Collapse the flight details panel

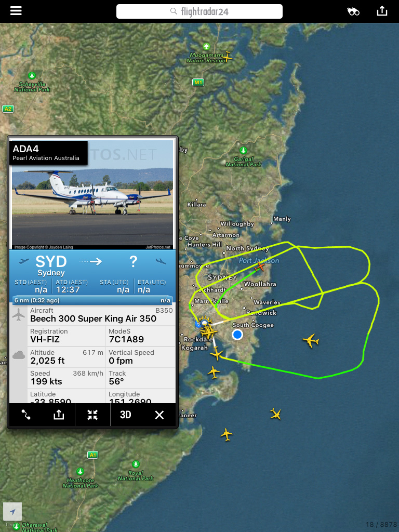92,415
